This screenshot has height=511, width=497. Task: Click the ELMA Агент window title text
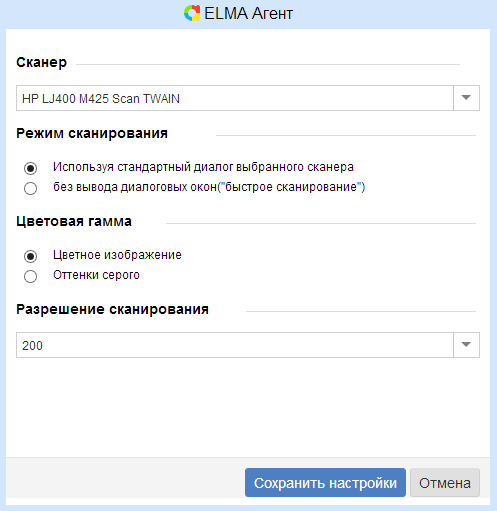[x=248, y=14]
